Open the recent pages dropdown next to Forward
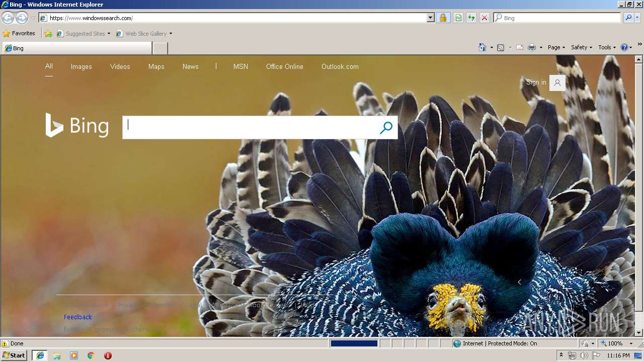 tap(33, 18)
